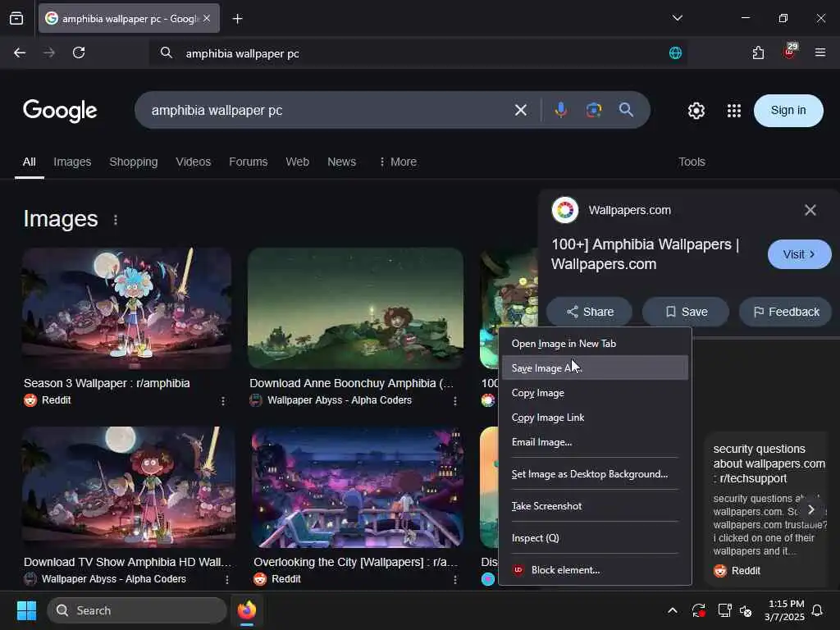Switch to the Forums search tab

coord(248,162)
